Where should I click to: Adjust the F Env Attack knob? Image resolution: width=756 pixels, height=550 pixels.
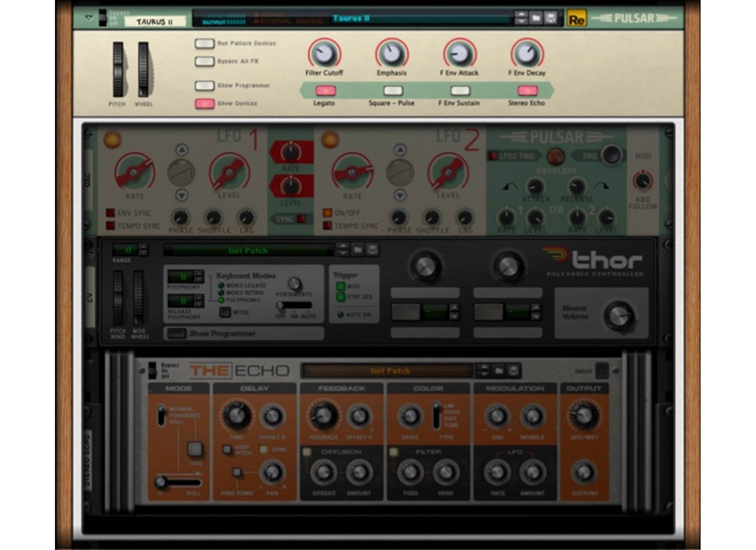pyautogui.click(x=459, y=53)
